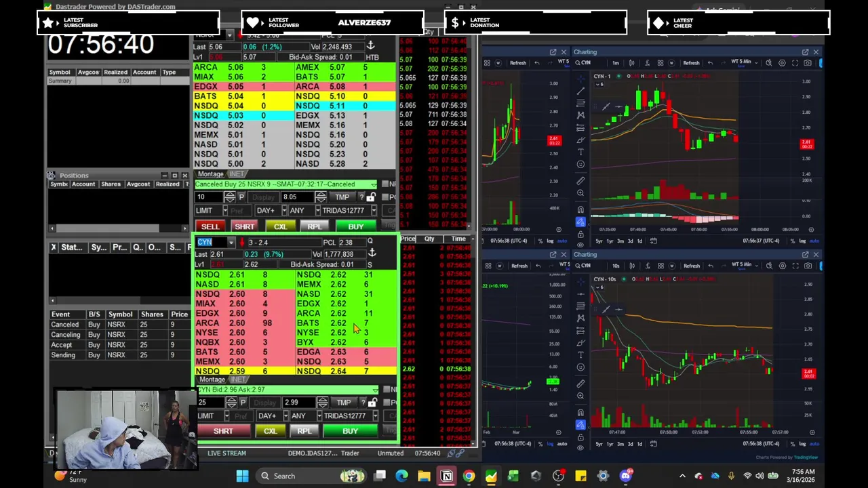Select 1yr range in CYN 10s chart

pyautogui.click(x=610, y=444)
